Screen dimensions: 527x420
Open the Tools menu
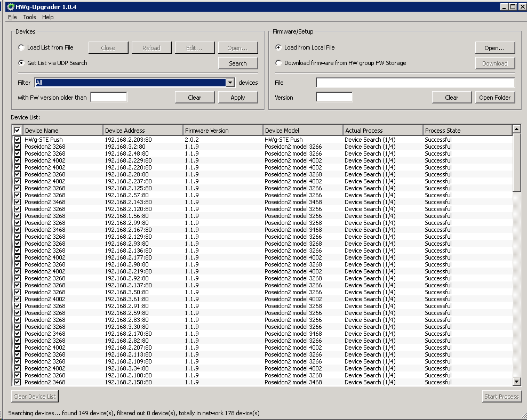[29, 17]
